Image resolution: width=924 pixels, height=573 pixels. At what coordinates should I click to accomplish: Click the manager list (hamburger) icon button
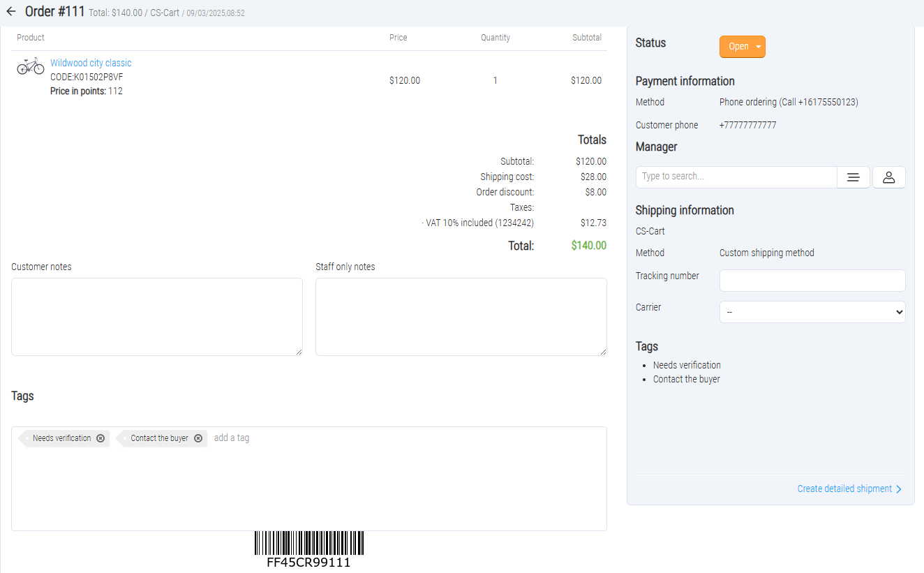coord(853,177)
